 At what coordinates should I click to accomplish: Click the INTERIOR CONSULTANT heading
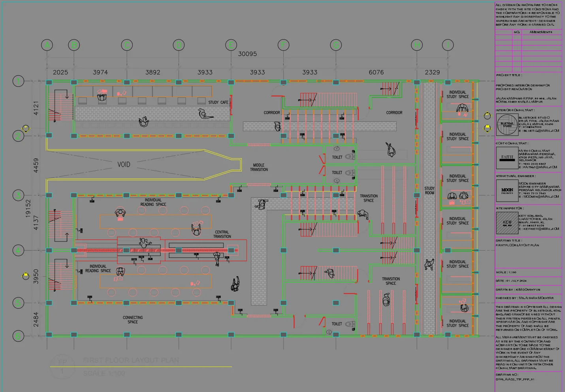click(x=515, y=110)
